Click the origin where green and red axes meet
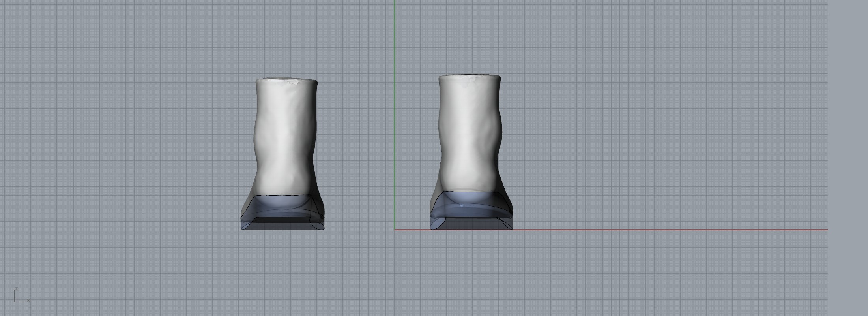This screenshot has height=316, width=868. tap(395, 229)
